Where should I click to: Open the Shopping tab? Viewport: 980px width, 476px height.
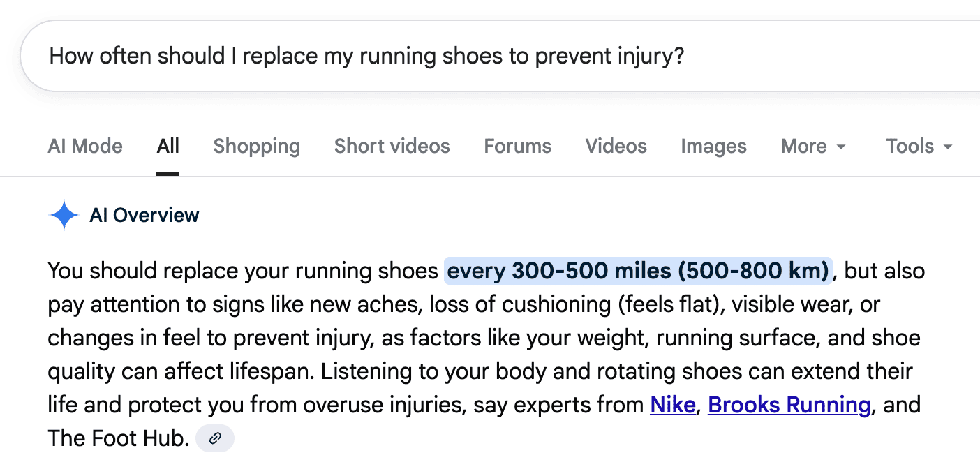[256, 147]
